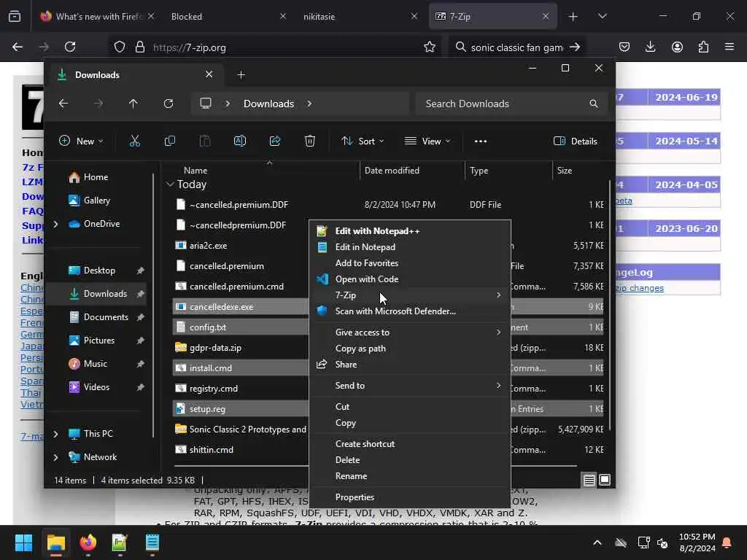Image resolution: width=747 pixels, height=560 pixels.
Task: Click the 7-zip changes link on webpage
Action: click(x=639, y=288)
